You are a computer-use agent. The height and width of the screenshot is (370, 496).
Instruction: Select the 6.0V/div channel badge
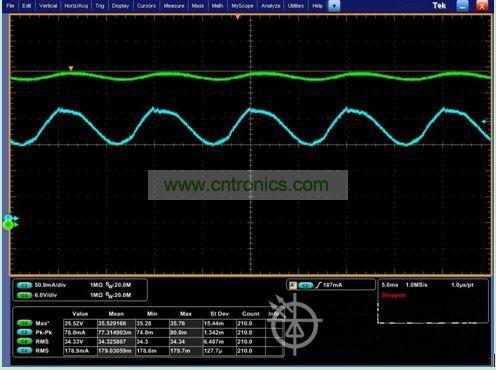[24, 295]
